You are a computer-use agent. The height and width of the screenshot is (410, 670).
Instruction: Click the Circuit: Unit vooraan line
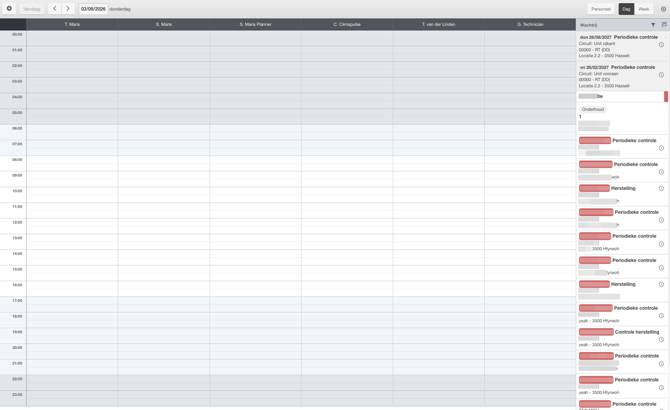599,73
